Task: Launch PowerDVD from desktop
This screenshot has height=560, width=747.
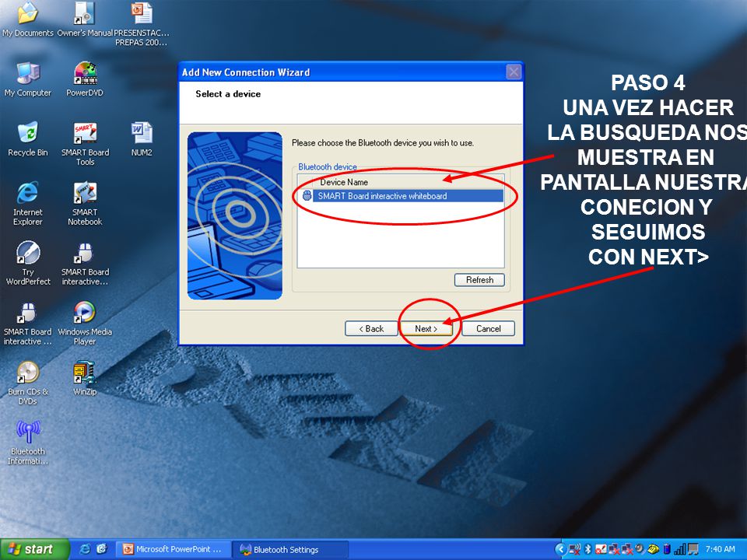Action: tap(85, 79)
